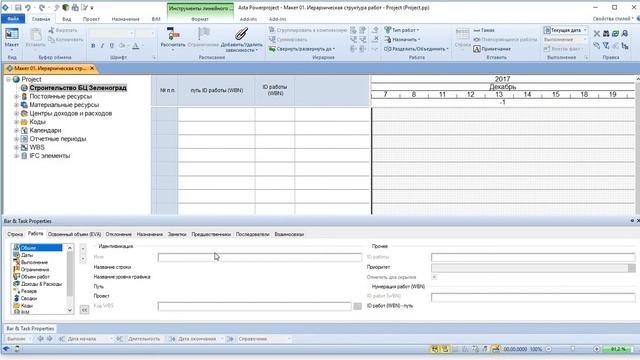This screenshot has height=360, width=640.
Task: Open the Тип работ dropdown
Action: (402, 30)
